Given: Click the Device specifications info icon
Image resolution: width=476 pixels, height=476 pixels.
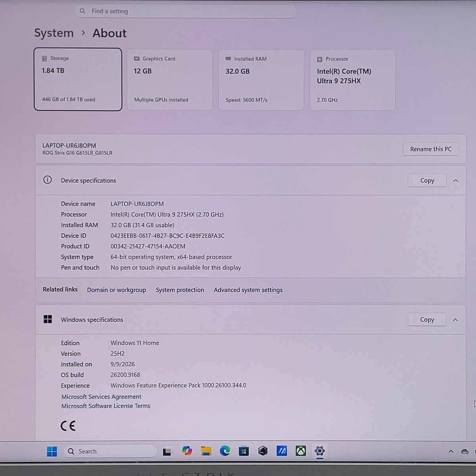Looking at the screenshot, I should click(48, 180).
